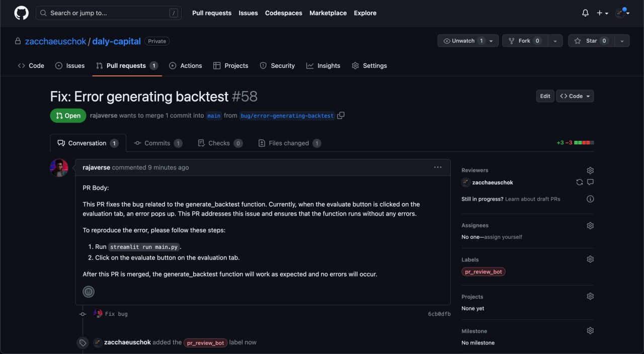Expand the Fork options arrow

click(555, 41)
